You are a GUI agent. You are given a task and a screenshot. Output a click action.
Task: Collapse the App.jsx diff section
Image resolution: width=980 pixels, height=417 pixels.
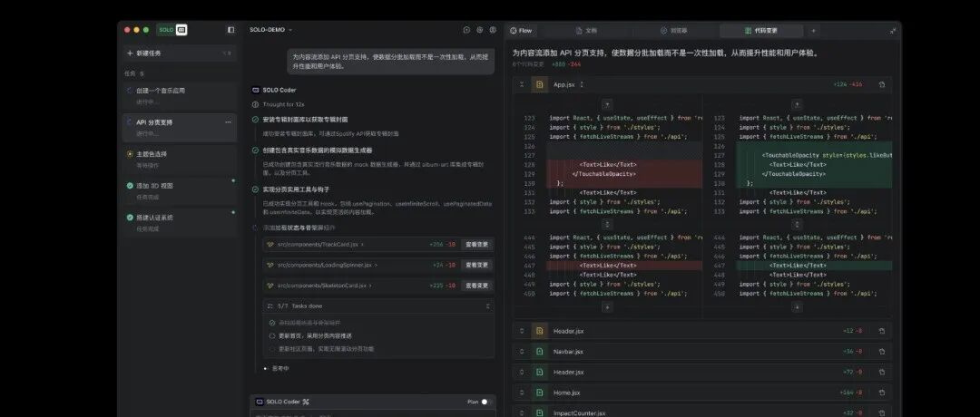pyautogui.click(x=522, y=84)
